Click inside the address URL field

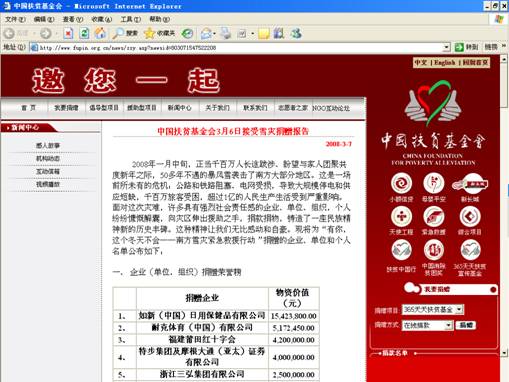(x=240, y=48)
